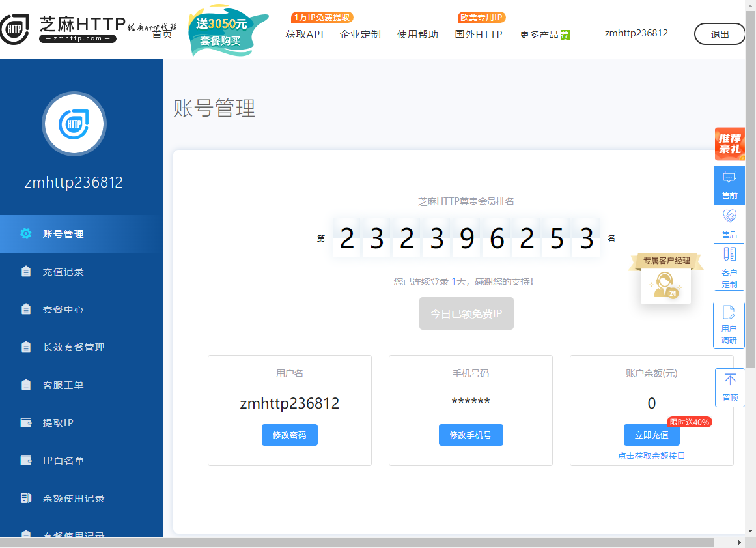Select 提取IP sidebar item
Viewport: 756px width, 548px height.
tap(81, 423)
